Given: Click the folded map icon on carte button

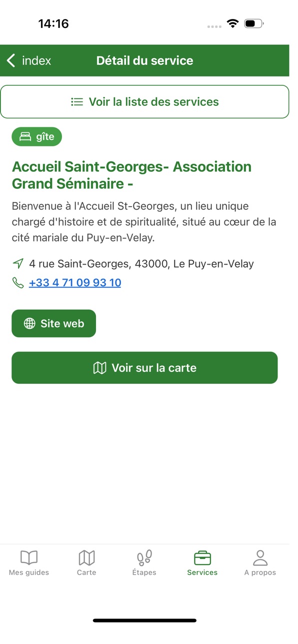Looking at the screenshot, I should click(x=100, y=368).
